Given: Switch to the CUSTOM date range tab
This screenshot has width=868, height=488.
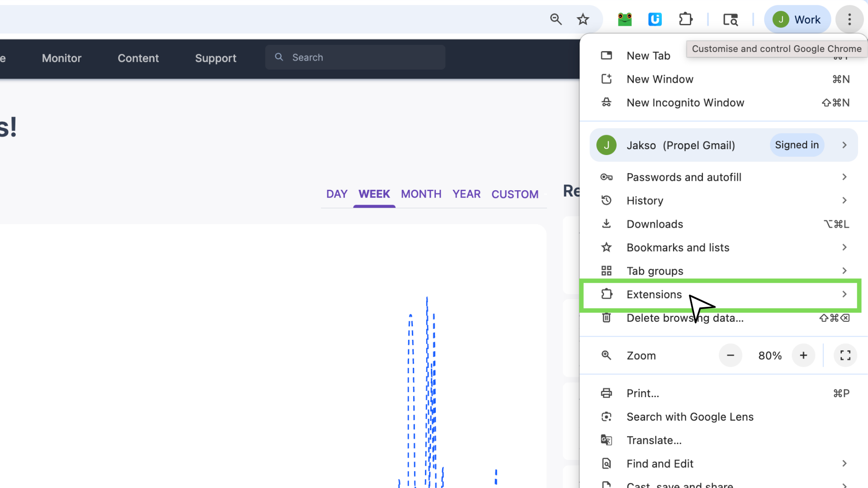Looking at the screenshot, I should 514,194.
